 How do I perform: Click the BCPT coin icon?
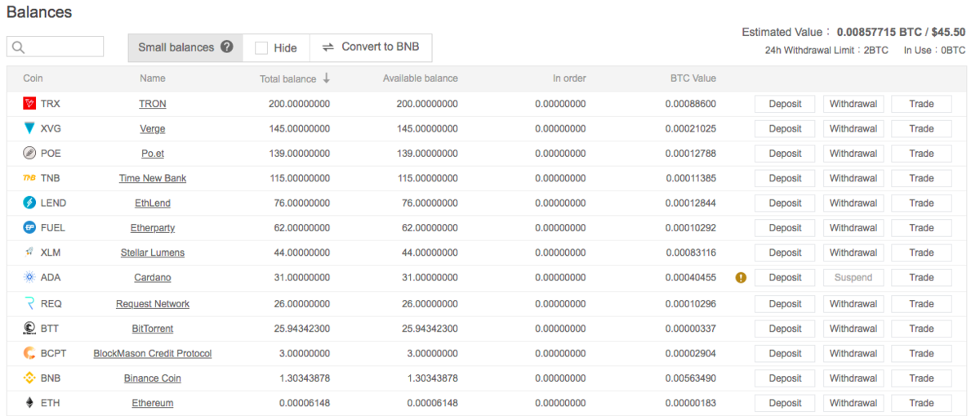pos(29,353)
